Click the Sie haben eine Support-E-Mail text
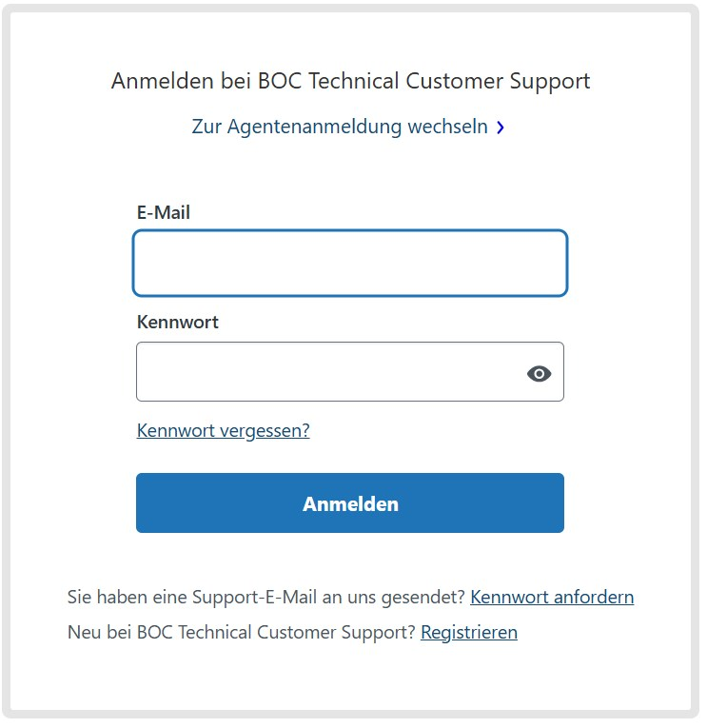The image size is (707, 728). coord(266,597)
